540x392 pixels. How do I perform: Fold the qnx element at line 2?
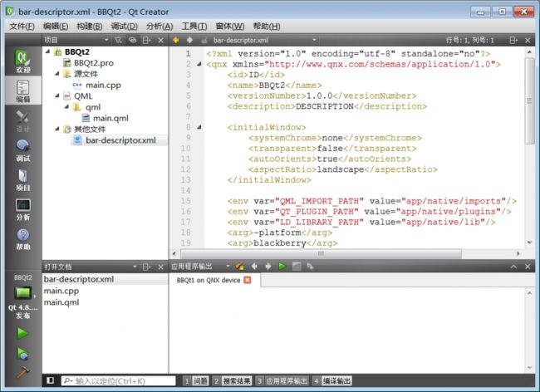click(x=199, y=64)
